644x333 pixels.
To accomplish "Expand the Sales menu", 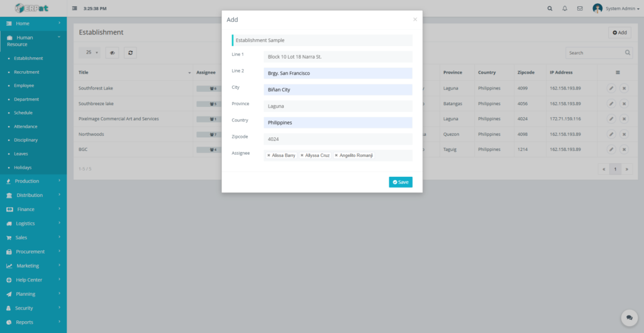I will pos(33,237).
